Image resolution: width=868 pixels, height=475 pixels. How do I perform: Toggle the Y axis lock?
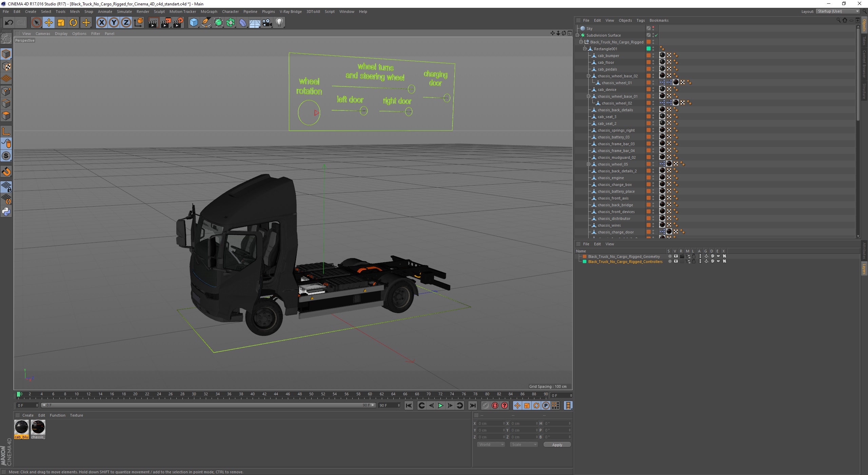[x=114, y=22]
